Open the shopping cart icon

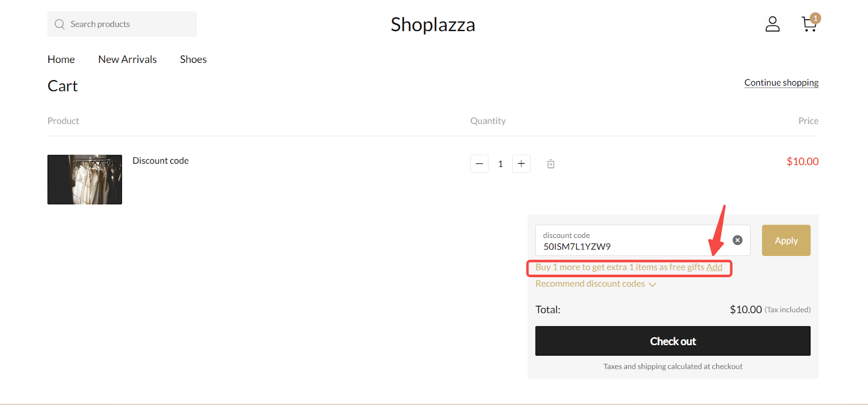(808, 24)
